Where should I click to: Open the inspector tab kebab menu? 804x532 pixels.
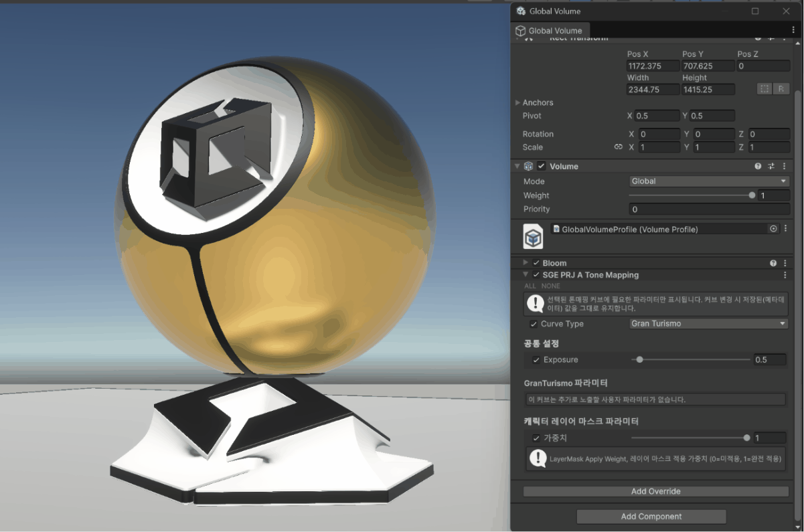[x=793, y=30]
